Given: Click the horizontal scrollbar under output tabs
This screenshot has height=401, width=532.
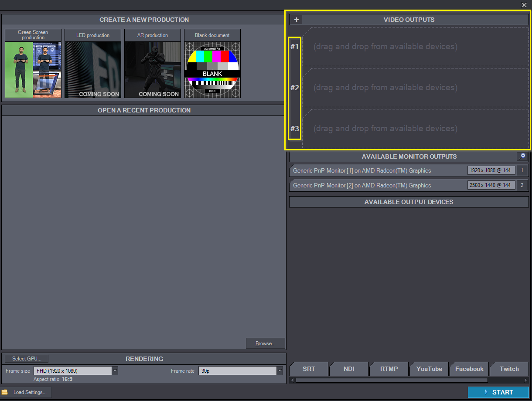Looking at the screenshot, I should (391, 380).
